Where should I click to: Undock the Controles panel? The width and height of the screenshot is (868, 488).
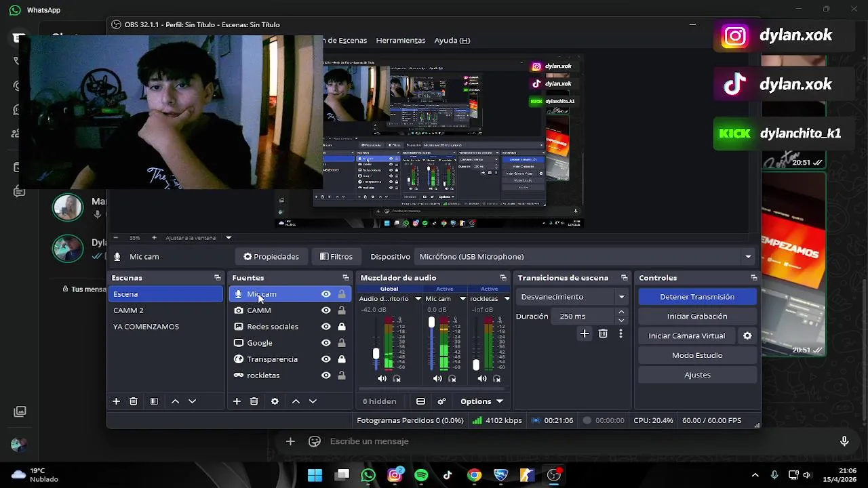coord(753,278)
